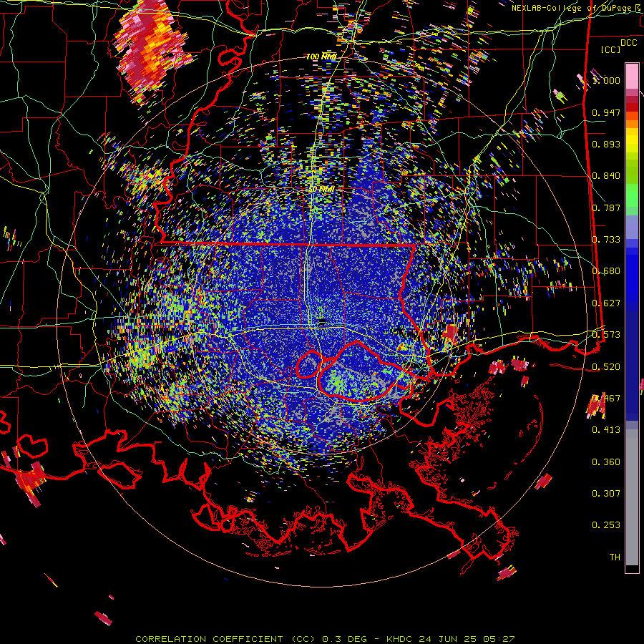Select the 0.520 scale value
Viewport: 644px width, 644px height.
click(x=606, y=367)
